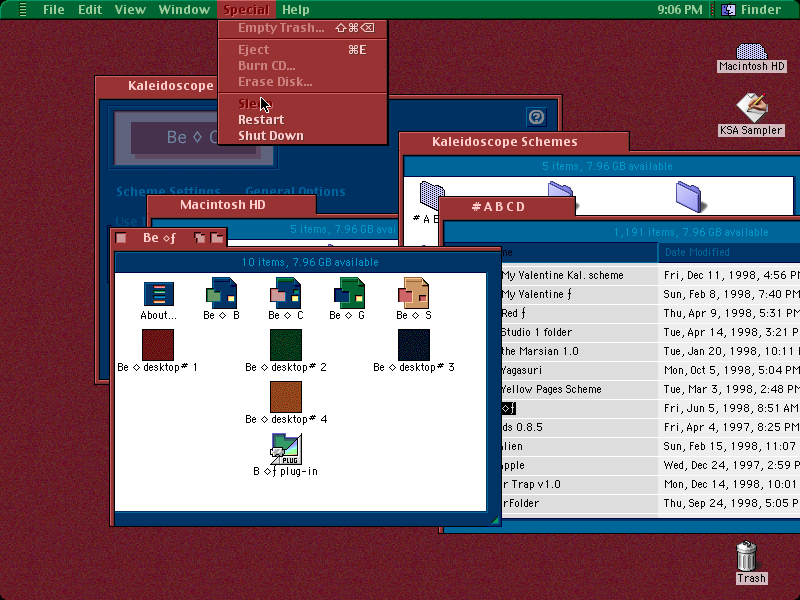800x600 pixels.
Task: Click the dimmed Empty Trash... menu item
Action: [303, 28]
